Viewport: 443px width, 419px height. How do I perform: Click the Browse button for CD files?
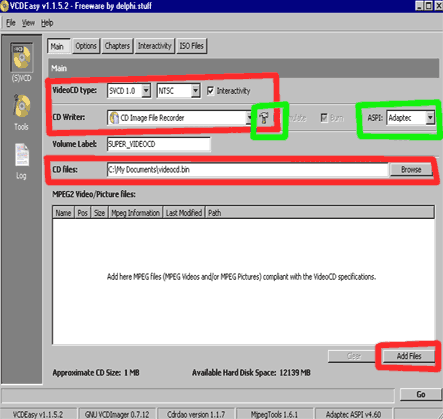point(411,170)
